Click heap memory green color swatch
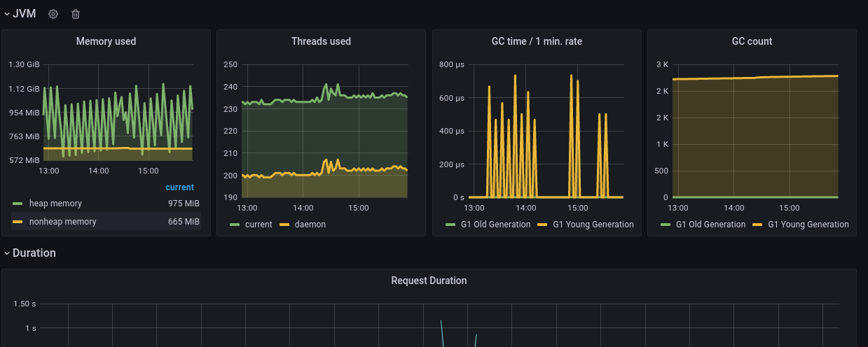Image resolution: width=868 pixels, height=347 pixels. pyautogui.click(x=18, y=204)
